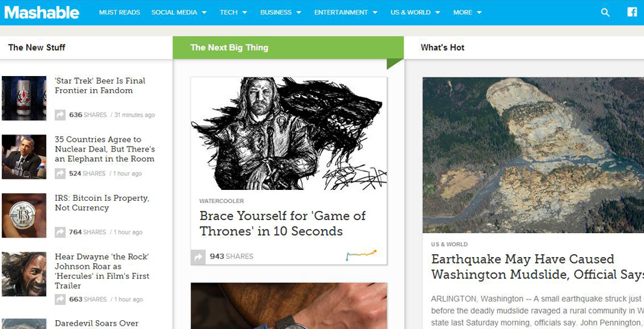Viewport: 644px width, 329px height.
Task: Share the IRS Bitcoin article
Action: (60, 232)
